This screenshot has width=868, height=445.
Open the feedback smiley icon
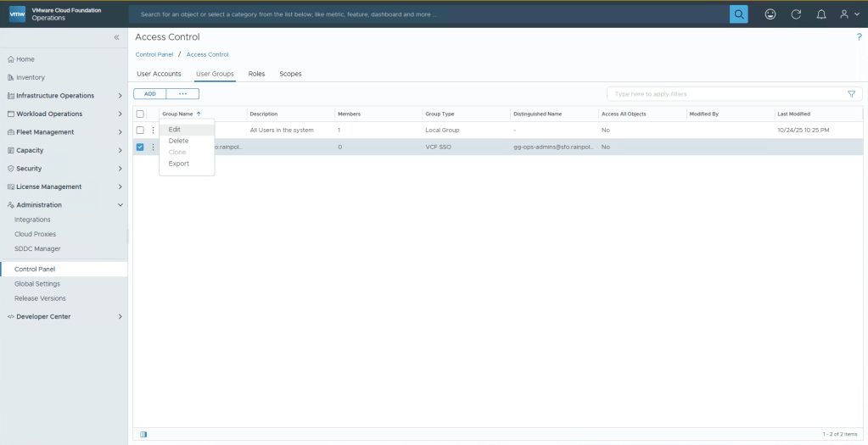(x=770, y=14)
